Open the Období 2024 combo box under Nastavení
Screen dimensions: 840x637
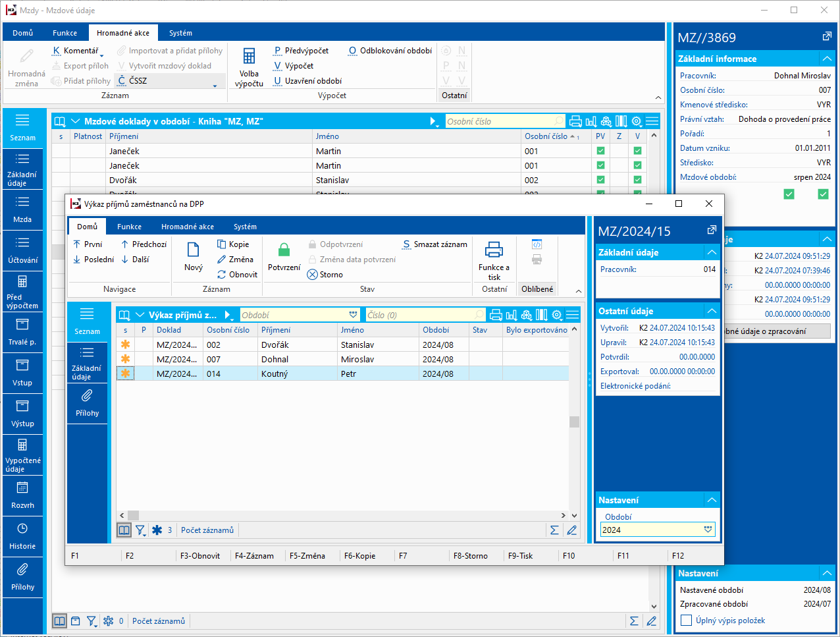point(657,530)
